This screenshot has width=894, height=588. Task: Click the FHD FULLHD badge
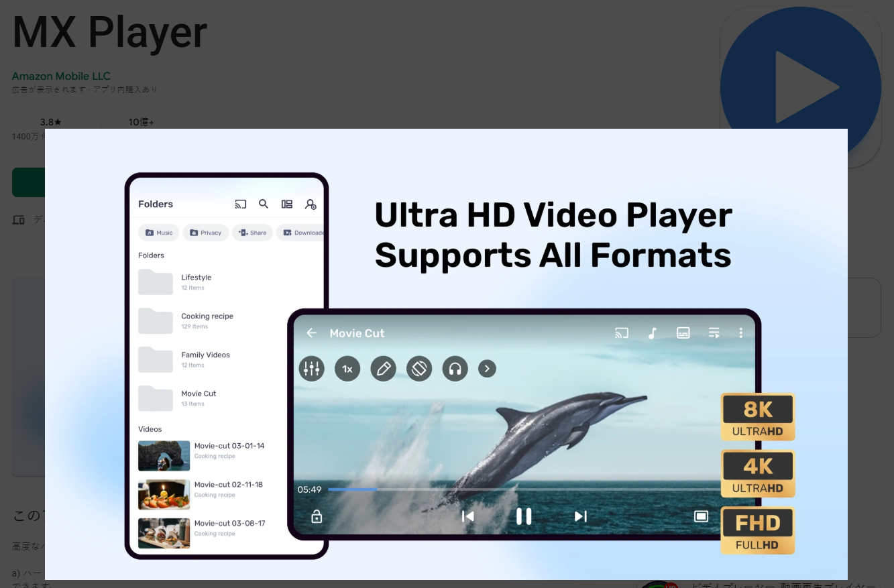click(758, 531)
